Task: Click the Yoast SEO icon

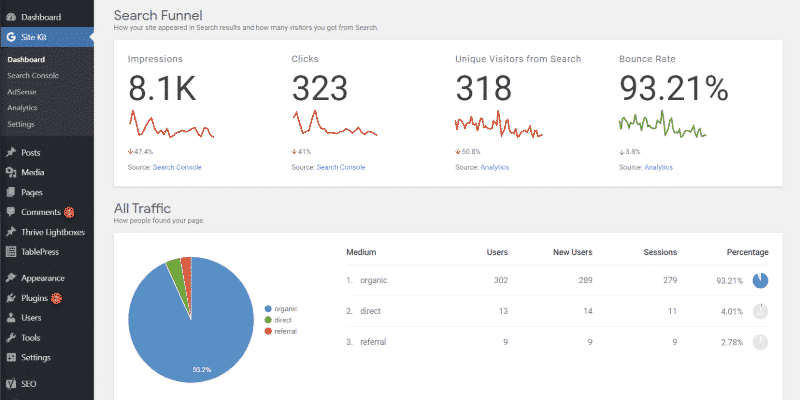Action: [x=11, y=384]
